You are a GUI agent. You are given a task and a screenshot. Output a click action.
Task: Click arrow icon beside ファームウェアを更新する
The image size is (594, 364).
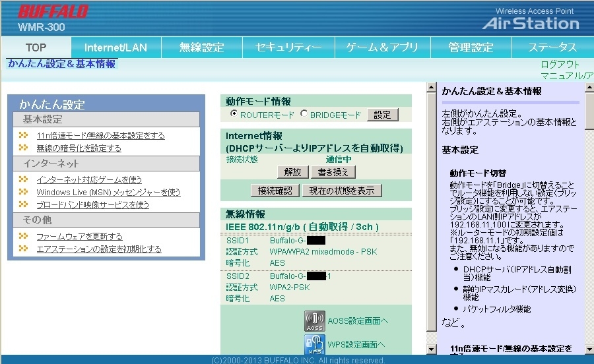click(x=24, y=236)
